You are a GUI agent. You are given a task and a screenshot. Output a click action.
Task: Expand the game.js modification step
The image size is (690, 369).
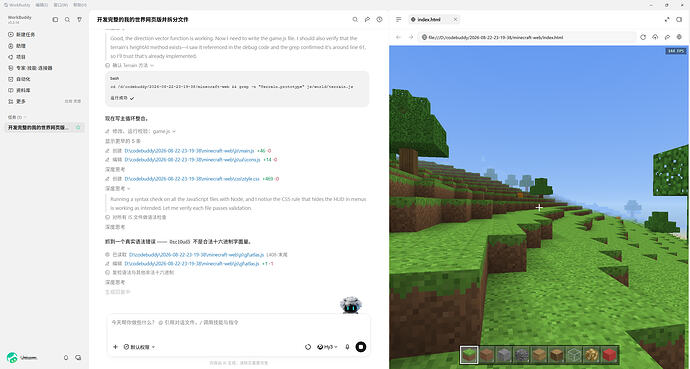click(140, 131)
